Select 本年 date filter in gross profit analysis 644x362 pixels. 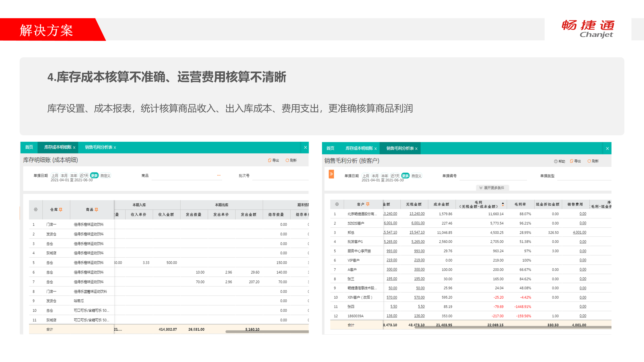pos(384,176)
